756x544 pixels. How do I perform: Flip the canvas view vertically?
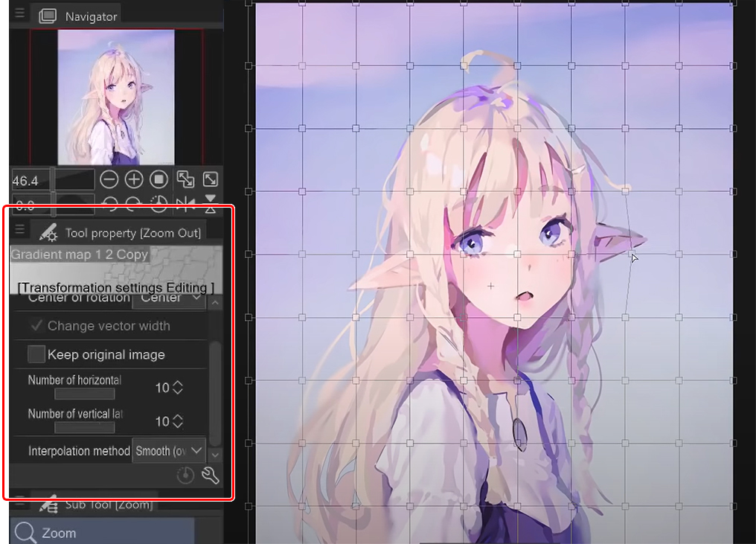[211, 201]
